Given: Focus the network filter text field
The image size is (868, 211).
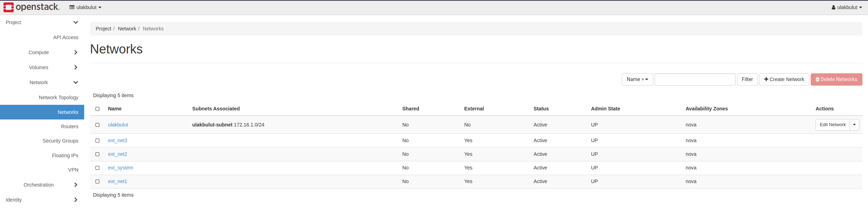Looking at the screenshot, I should click(x=695, y=79).
